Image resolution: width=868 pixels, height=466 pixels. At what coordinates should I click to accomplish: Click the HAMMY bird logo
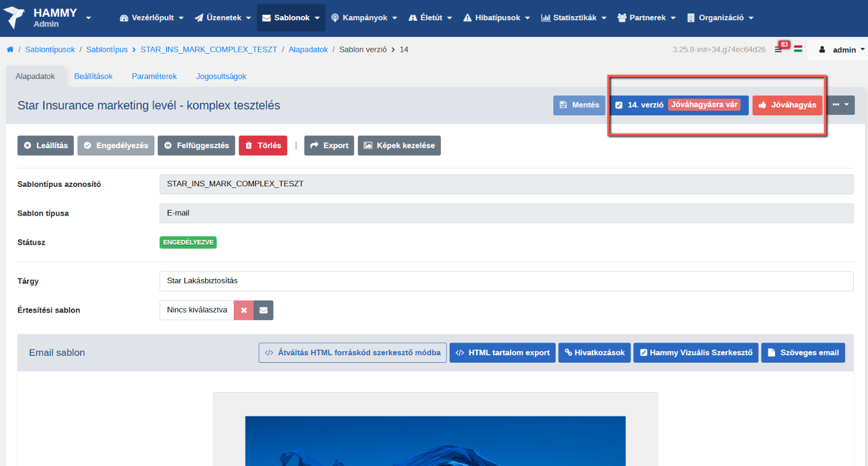(x=14, y=18)
